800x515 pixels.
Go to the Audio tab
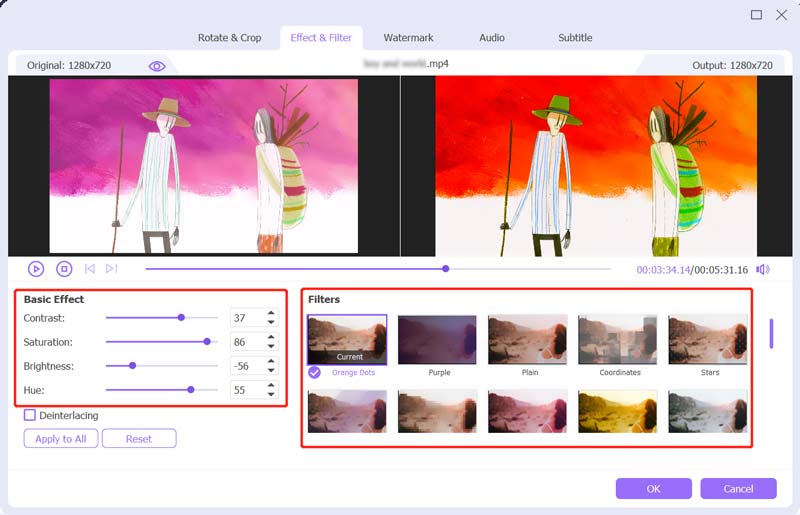492,38
